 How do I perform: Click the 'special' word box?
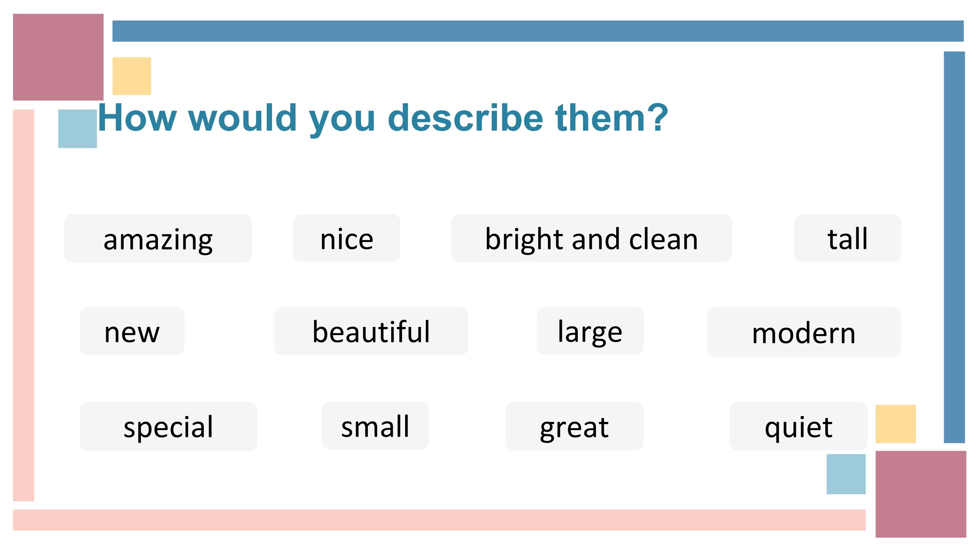[169, 426]
